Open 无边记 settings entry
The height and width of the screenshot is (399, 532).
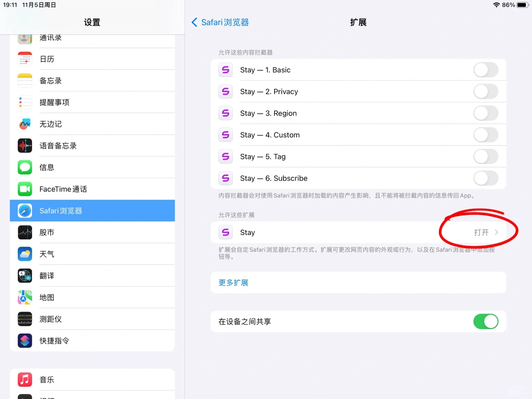25,124
